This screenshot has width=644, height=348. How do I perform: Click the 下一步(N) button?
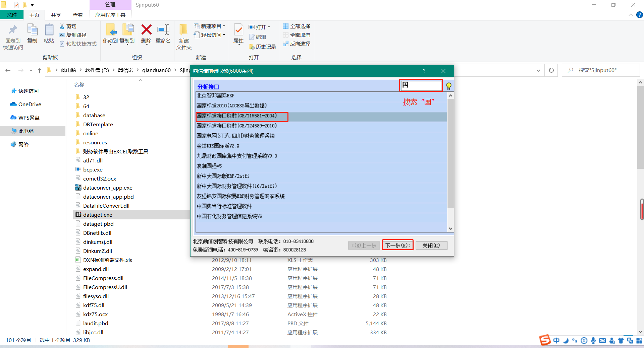coord(398,246)
